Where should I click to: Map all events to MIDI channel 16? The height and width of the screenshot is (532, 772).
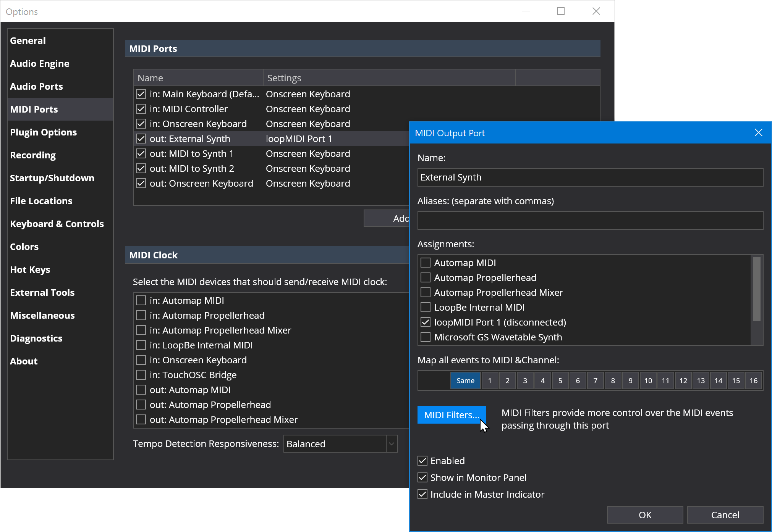(753, 380)
